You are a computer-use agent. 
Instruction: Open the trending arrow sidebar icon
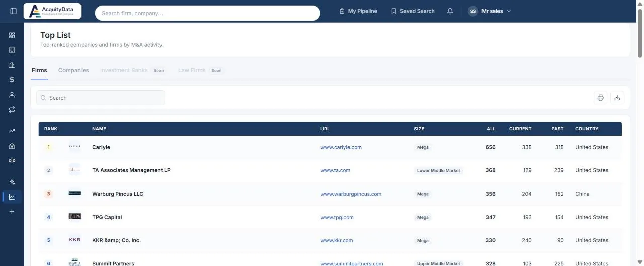click(12, 131)
